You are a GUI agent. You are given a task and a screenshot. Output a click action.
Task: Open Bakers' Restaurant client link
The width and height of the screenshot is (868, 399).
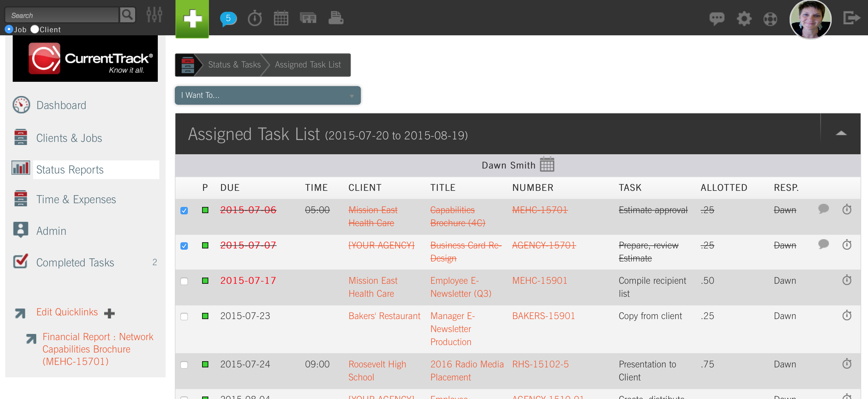384,316
